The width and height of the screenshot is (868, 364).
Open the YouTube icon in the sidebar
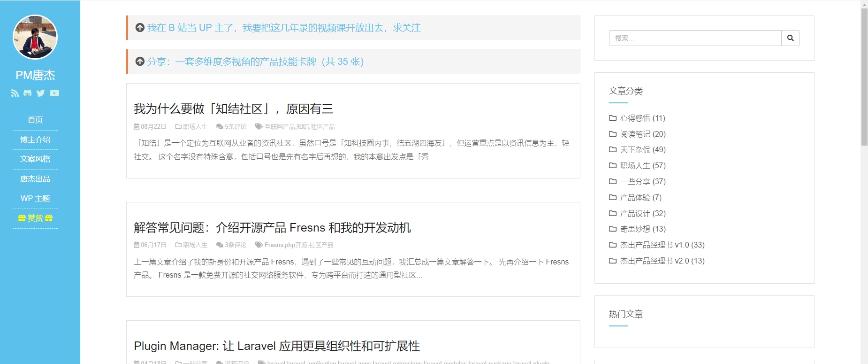(54, 93)
